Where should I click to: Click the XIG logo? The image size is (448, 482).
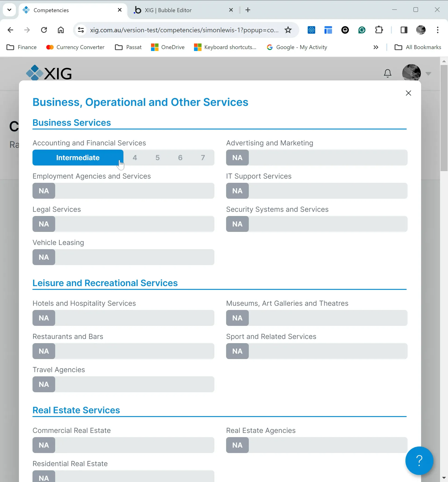tap(49, 73)
